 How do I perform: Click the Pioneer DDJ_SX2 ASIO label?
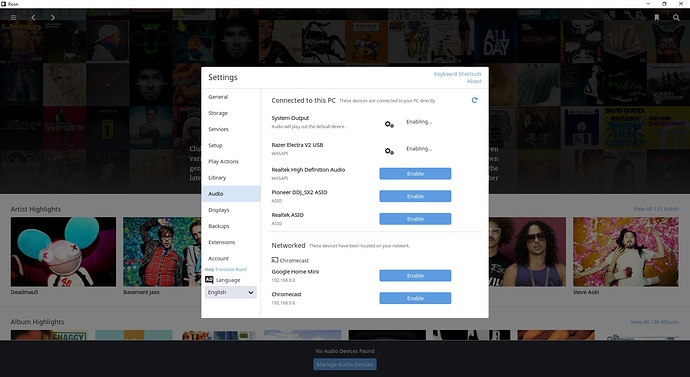[299, 192]
